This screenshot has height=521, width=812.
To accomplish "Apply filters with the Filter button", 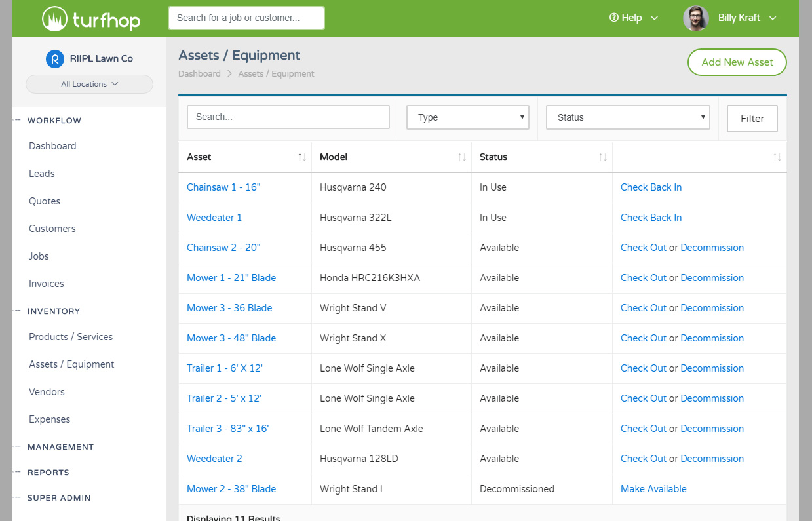I will click(752, 119).
